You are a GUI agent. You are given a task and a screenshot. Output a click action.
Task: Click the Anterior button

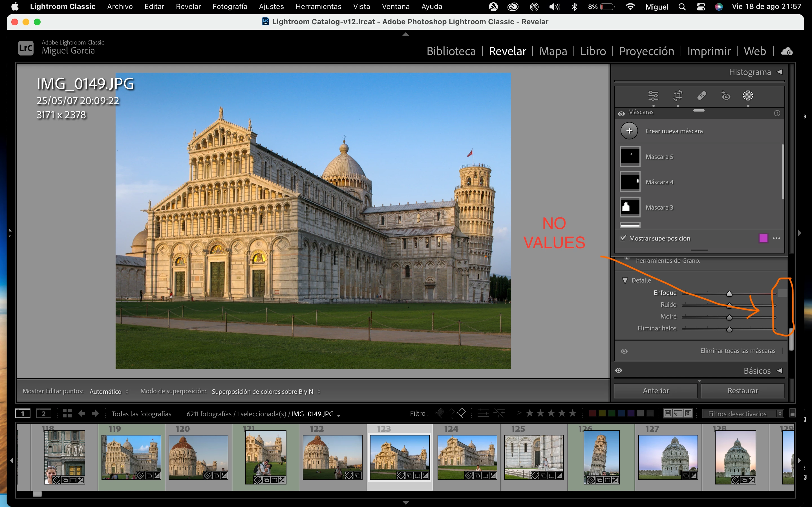tap(656, 391)
